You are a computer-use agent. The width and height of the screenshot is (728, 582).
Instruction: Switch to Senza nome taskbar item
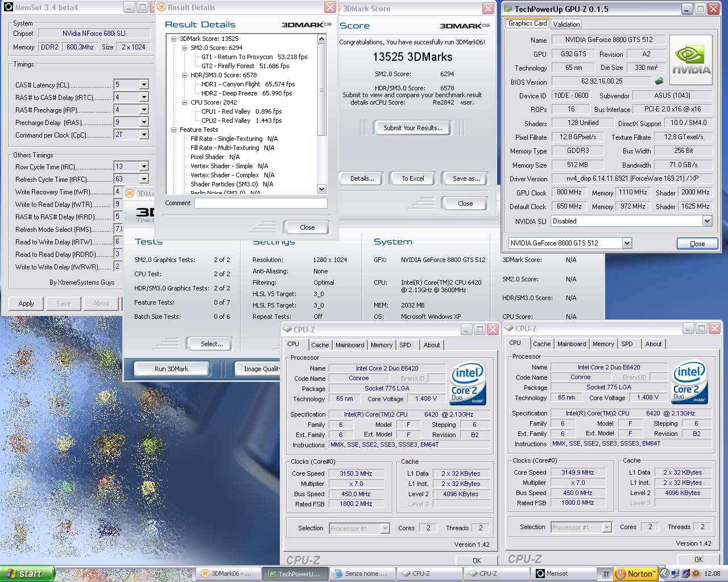362,573
